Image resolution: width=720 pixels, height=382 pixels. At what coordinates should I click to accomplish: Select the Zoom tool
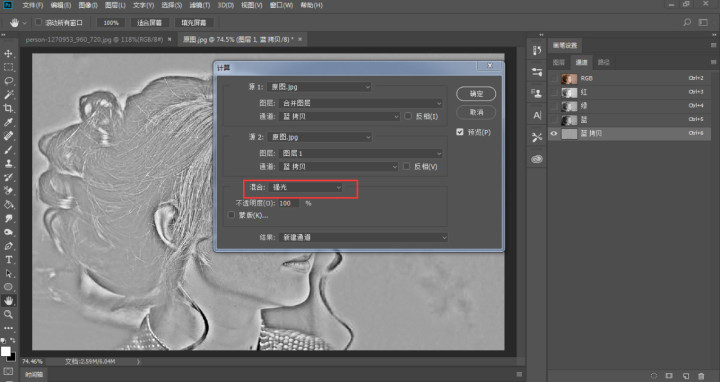[x=8, y=315]
